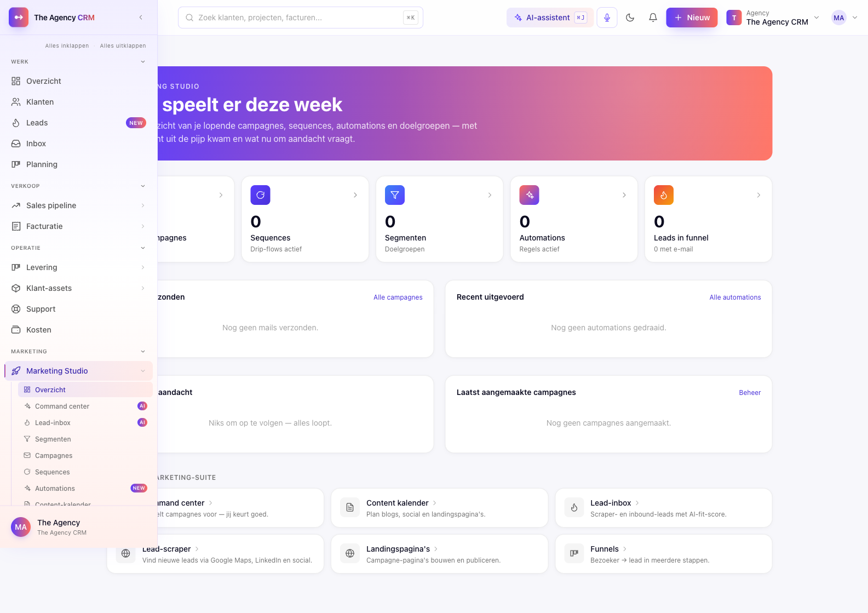868x613 pixels.
Task: Click the search magnifier icon
Action: click(189, 18)
